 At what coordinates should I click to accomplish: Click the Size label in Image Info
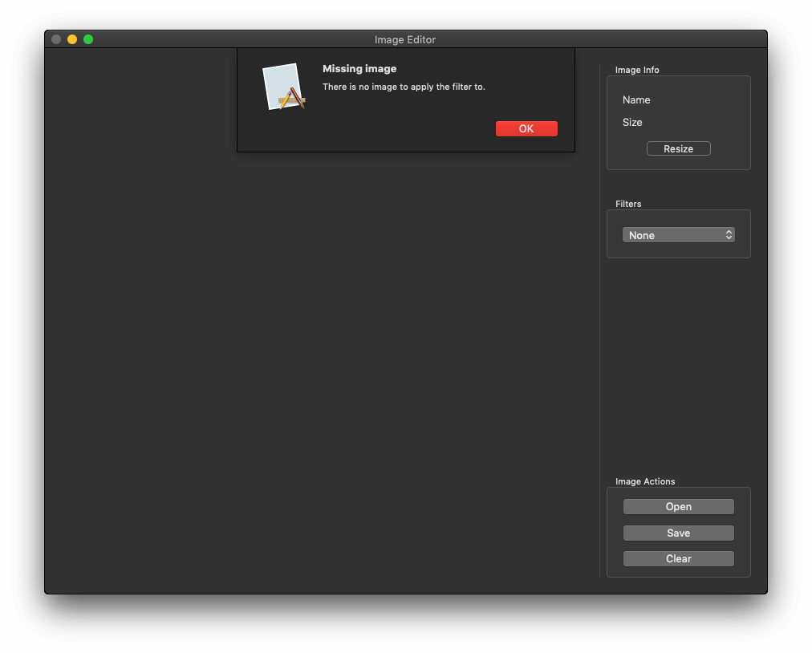[x=632, y=123]
